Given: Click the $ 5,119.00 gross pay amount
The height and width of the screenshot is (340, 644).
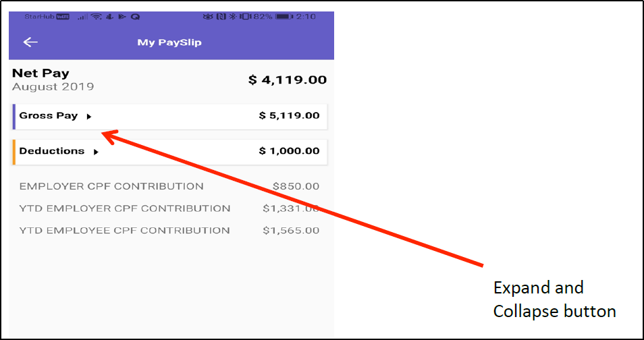Looking at the screenshot, I should click(289, 116).
